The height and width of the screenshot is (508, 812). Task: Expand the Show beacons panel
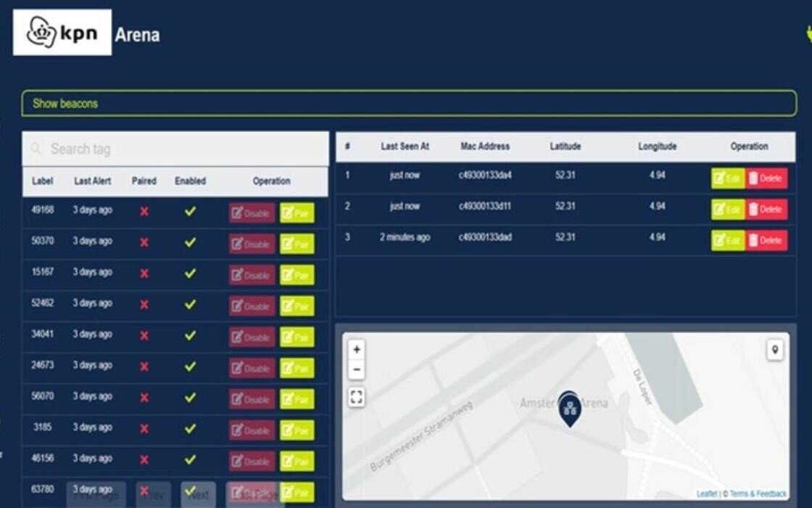click(x=409, y=103)
